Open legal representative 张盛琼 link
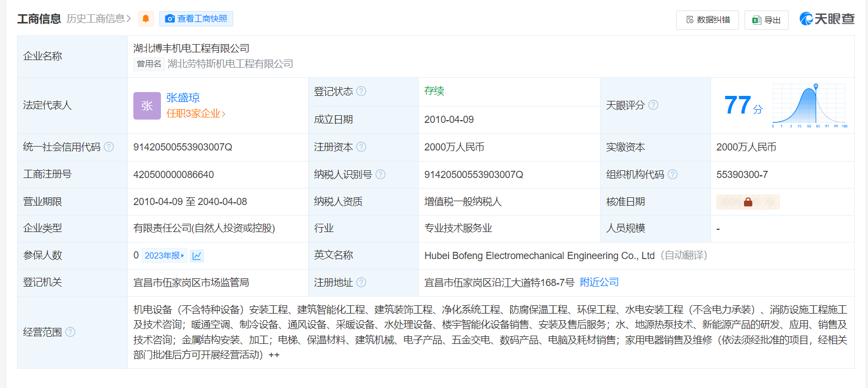 (183, 98)
